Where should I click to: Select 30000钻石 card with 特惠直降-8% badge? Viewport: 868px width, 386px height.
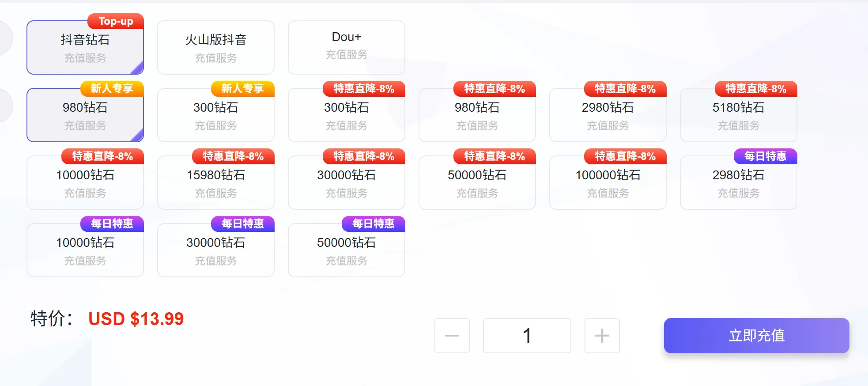coord(347,183)
